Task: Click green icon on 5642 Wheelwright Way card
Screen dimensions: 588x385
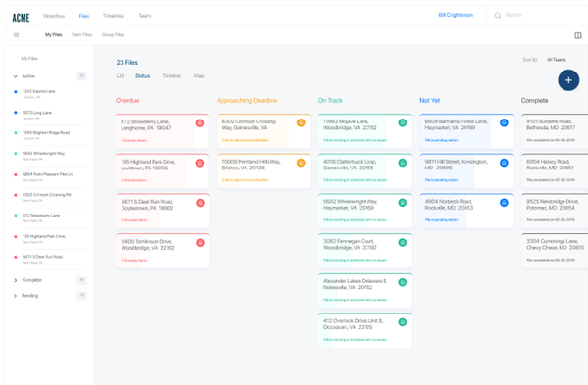Action: point(403,203)
